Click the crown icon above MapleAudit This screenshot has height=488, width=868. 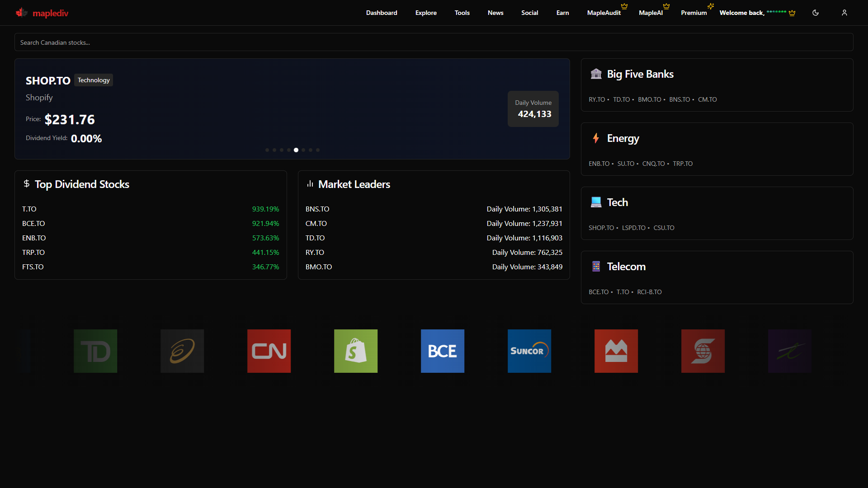(x=624, y=6)
